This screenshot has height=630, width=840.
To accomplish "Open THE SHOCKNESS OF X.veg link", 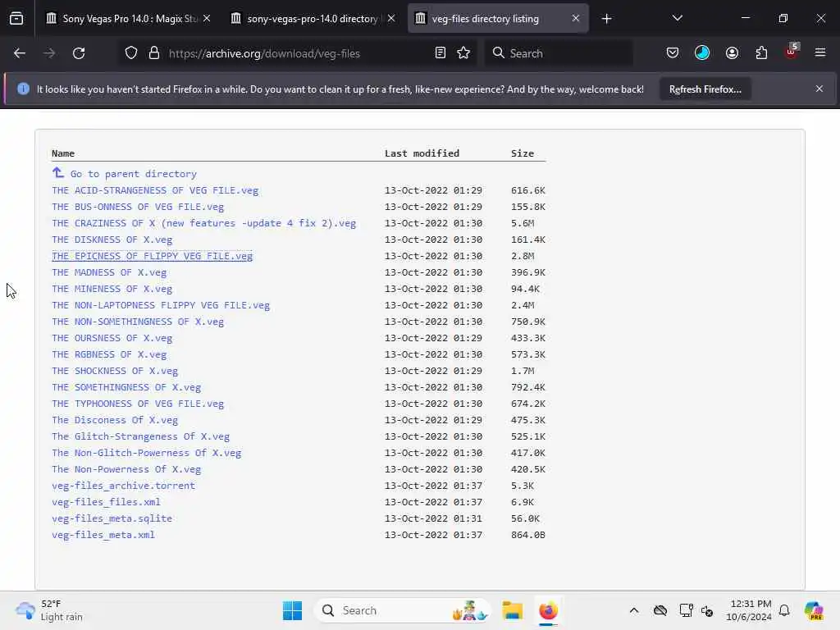I will pyautogui.click(x=115, y=371).
